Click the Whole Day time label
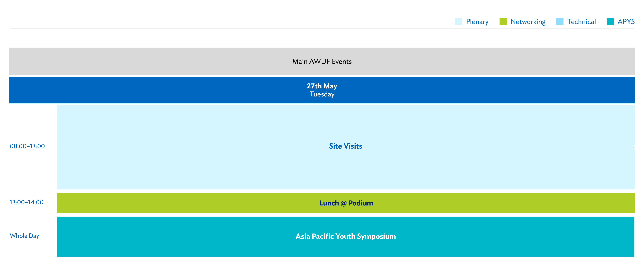 tap(24, 236)
